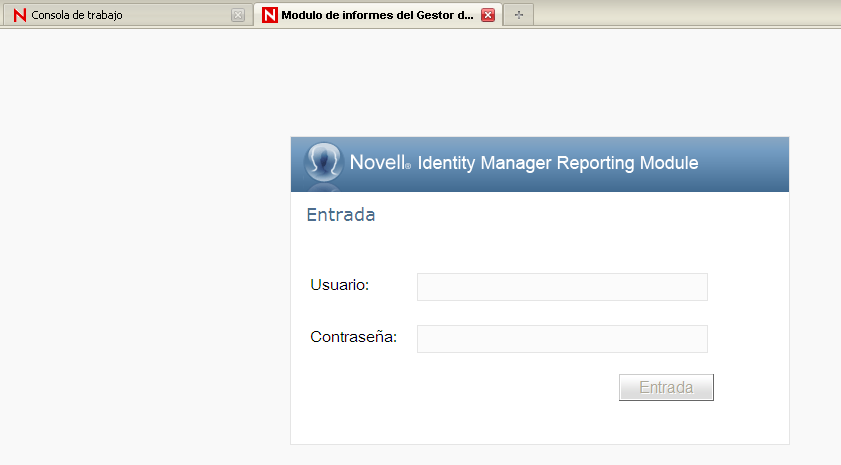The width and height of the screenshot is (841, 465).
Task: Click the Novell Identity Manager Reporting Module title
Action: tap(524, 163)
